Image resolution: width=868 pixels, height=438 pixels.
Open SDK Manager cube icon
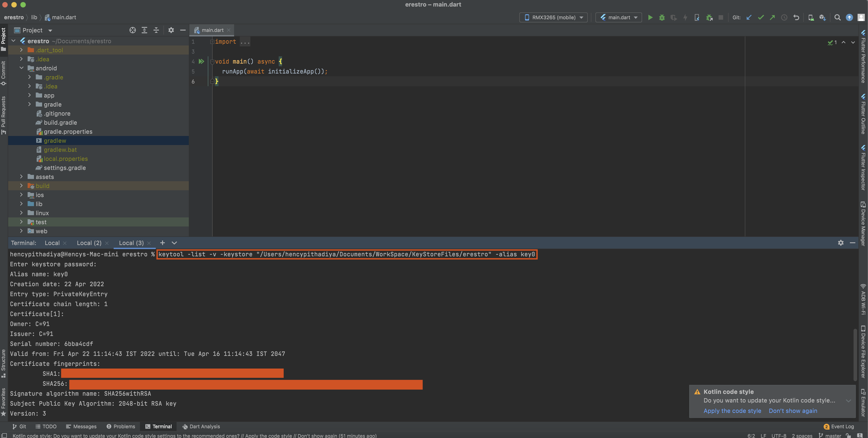(822, 17)
